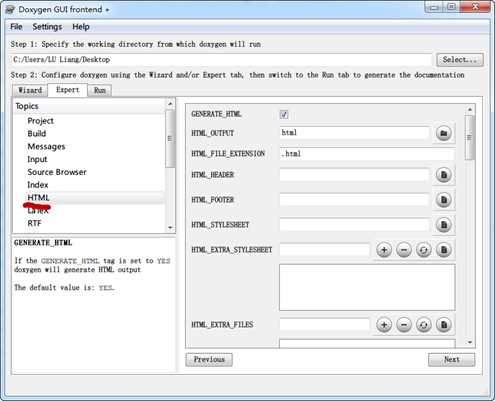Select Build topic
495x401 pixels.
(37, 133)
